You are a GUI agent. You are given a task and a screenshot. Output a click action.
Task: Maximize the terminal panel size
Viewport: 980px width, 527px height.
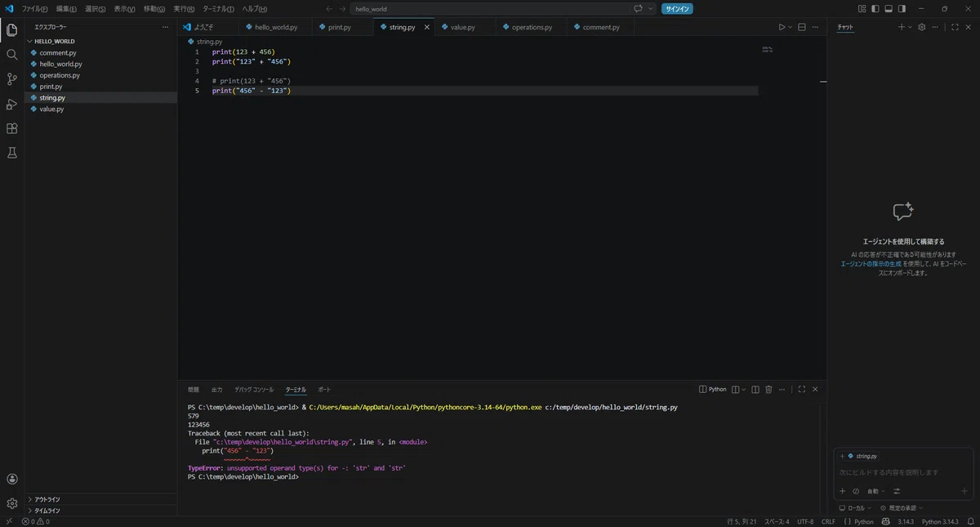click(802, 390)
